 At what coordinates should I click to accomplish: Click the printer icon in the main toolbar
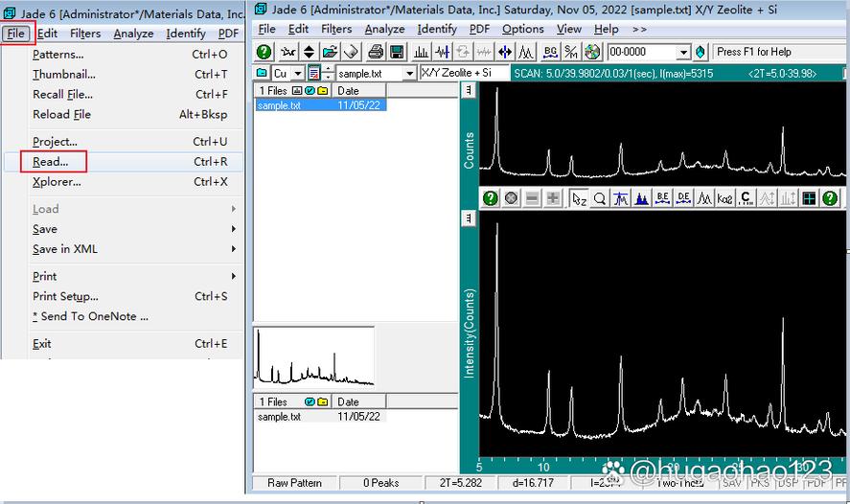(375, 52)
